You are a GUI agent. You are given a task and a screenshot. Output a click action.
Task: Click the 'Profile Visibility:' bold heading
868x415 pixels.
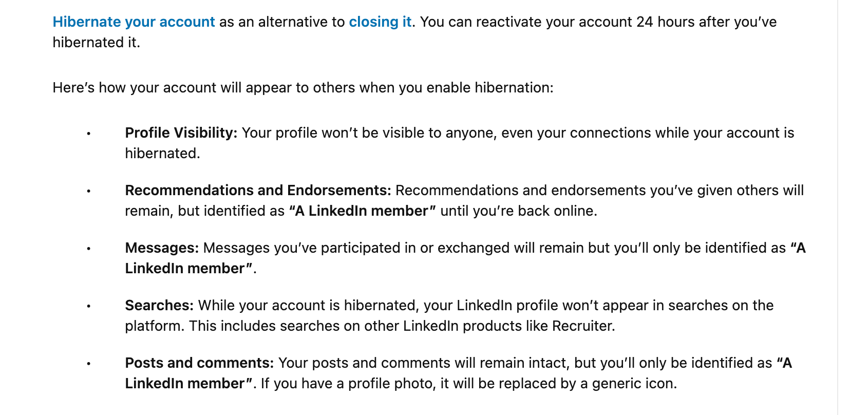(181, 133)
